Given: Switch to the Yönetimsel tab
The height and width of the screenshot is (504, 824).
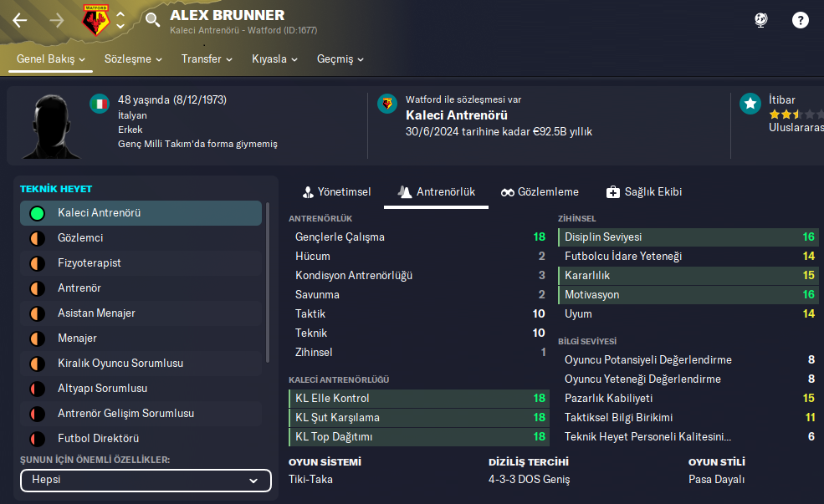Looking at the screenshot, I should click(336, 192).
